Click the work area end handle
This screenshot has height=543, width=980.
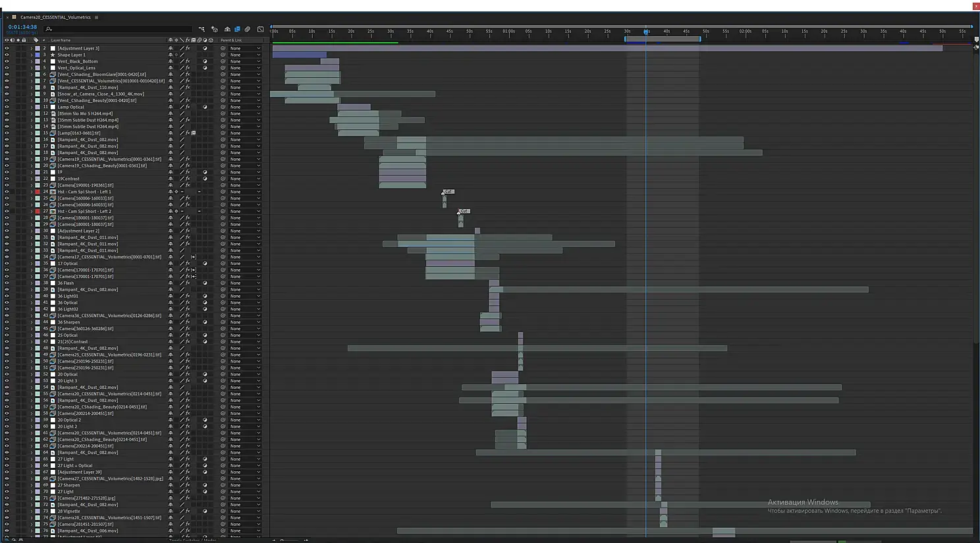coord(700,39)
